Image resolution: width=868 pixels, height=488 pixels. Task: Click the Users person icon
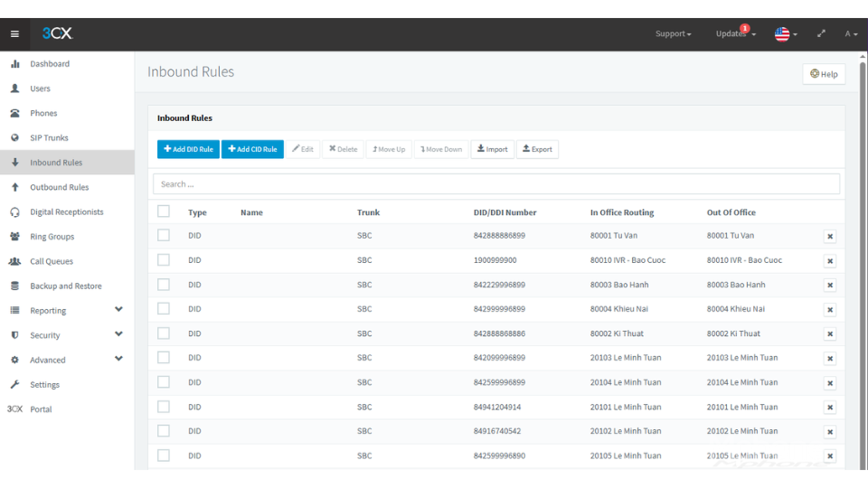tap(15, 89)
